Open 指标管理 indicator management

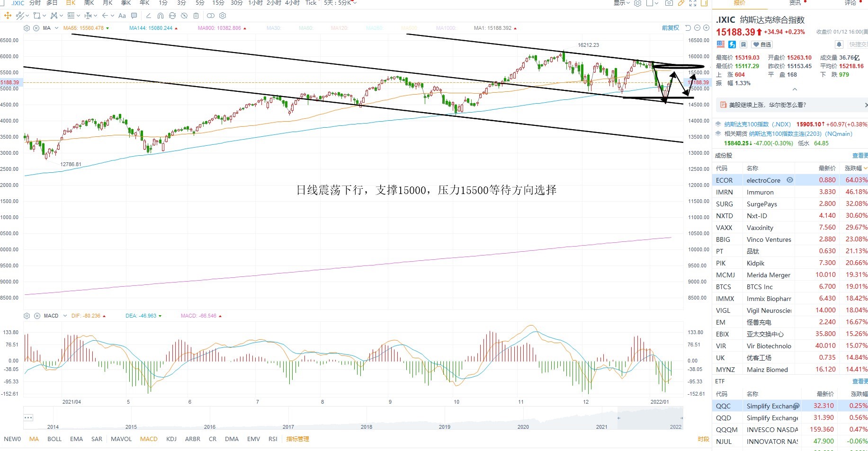(297, 439)
